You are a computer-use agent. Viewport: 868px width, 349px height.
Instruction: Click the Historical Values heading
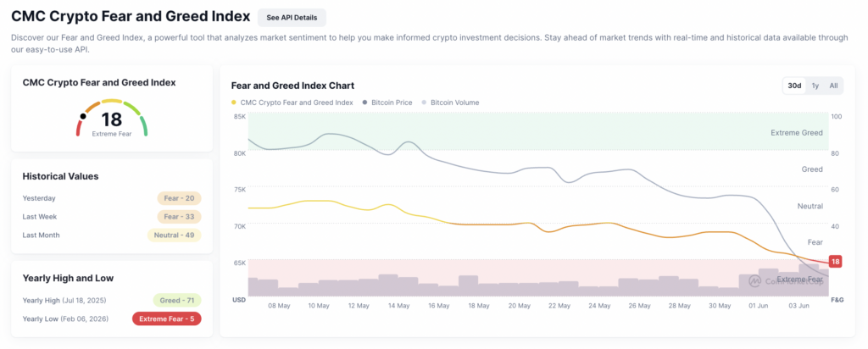point(60,176)
